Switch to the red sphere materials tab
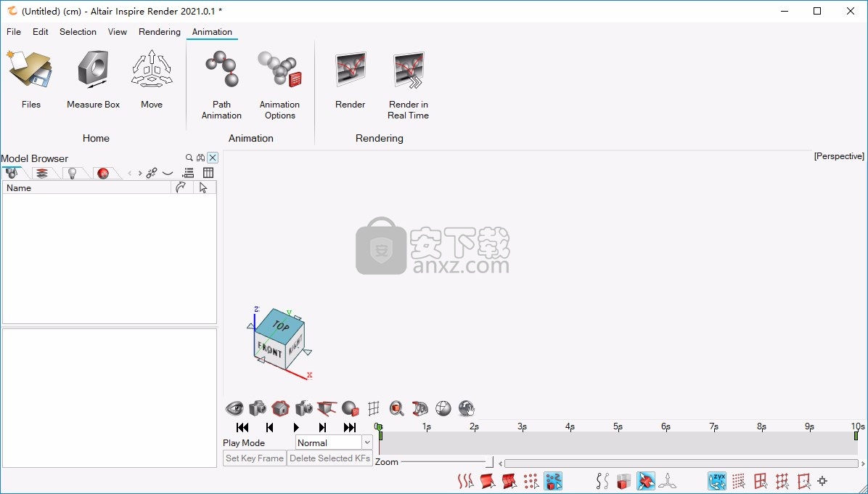 click(103, 174)
